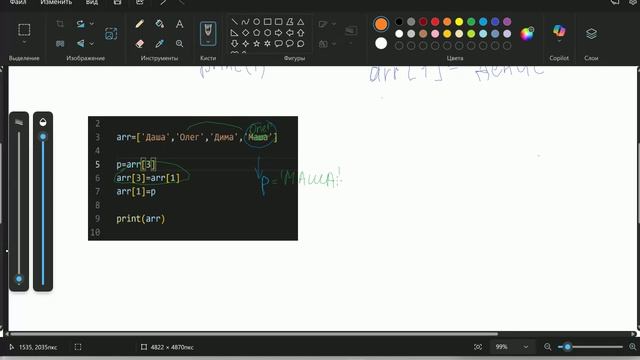Open the Вид menu
The image size is (640, 360).
[91, 2]
